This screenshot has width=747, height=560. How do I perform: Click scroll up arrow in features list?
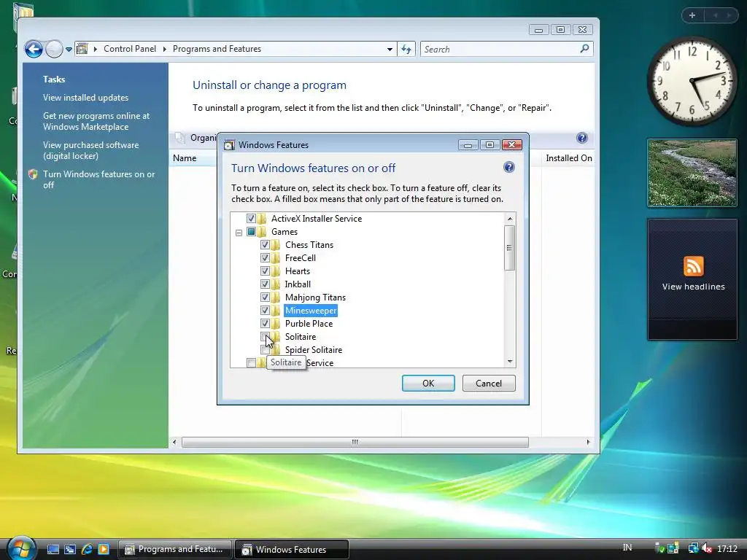click(x=510, y=219)
